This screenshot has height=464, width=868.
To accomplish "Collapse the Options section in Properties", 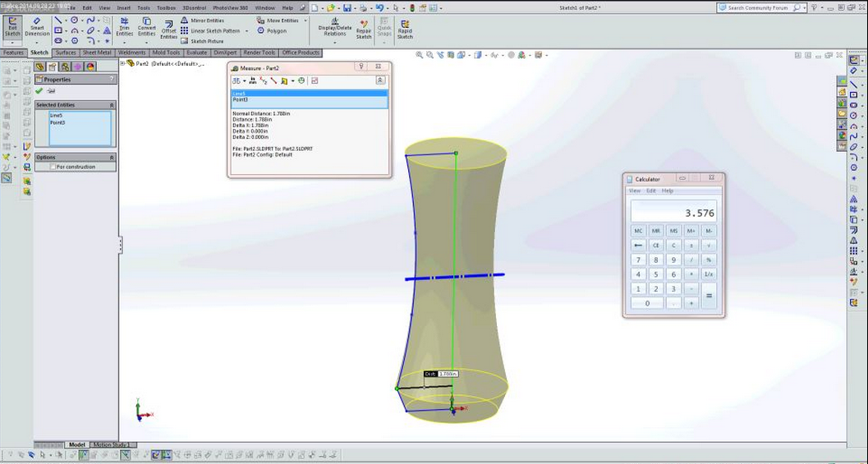I will coord(112,157).
